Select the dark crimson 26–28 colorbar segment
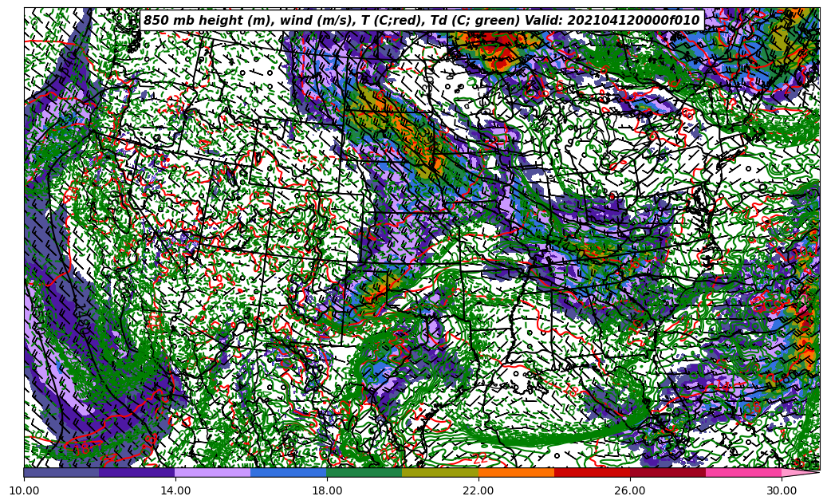 coord(668,472)
